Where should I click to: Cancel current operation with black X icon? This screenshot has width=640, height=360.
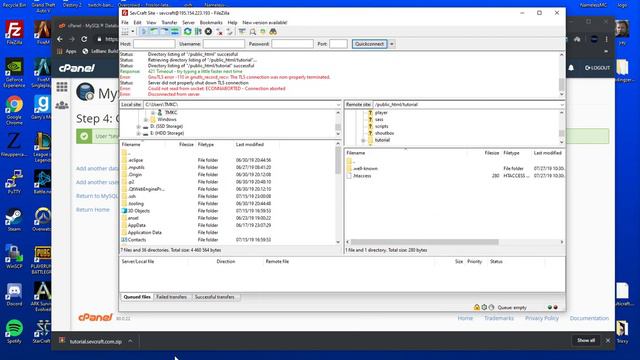[208, 32]
